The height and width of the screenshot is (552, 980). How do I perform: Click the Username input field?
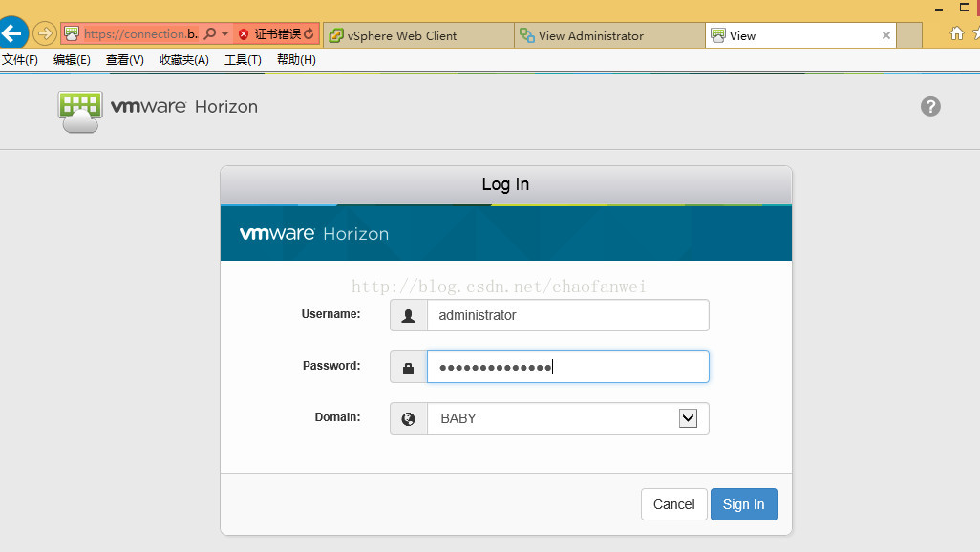[x=567, y=315]
